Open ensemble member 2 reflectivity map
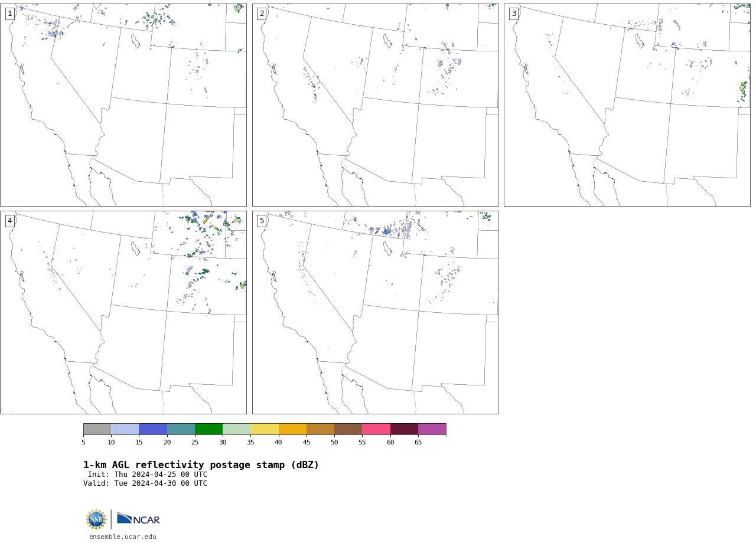Image resolution: width=756 pixels, height=543 pixels. [375, 105]
